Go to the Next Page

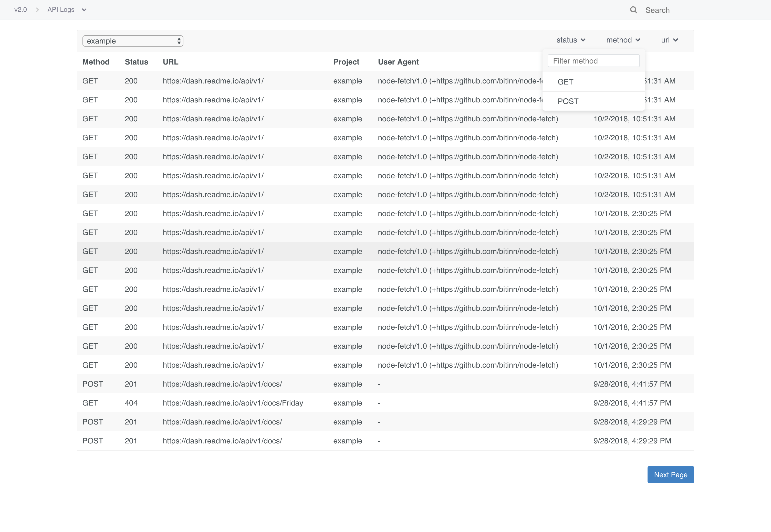[x=670, y=475]
